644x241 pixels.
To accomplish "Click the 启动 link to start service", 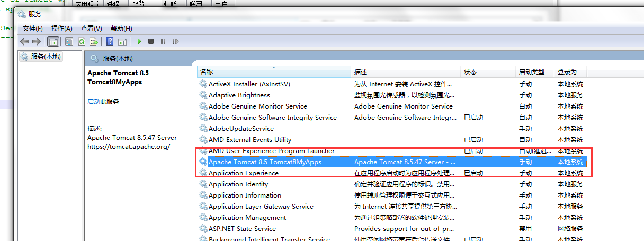I will [94, 102].
